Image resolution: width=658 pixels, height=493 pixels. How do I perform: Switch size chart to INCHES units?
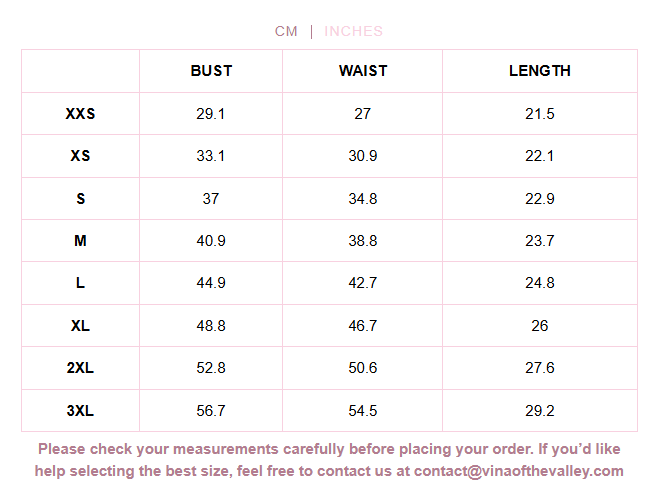click(x=353, y=31)
